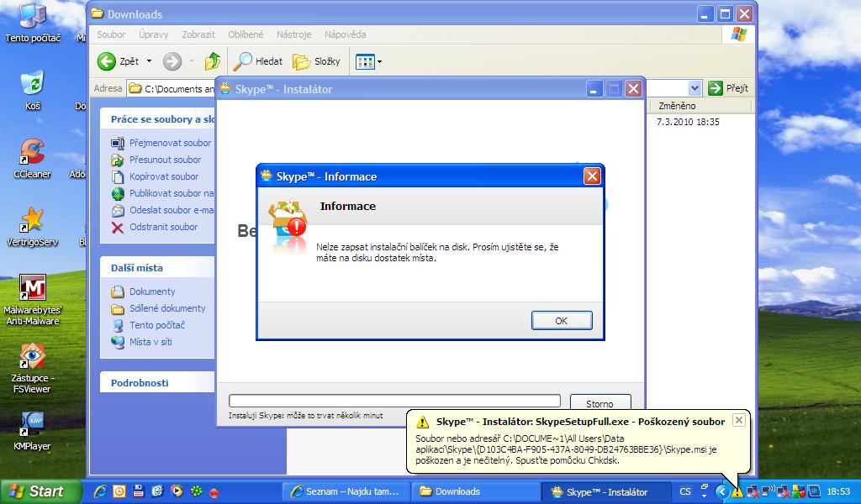Select the VertrigoServ desktop shortcut
Viewport: 861px width, 504px height.
32,227
